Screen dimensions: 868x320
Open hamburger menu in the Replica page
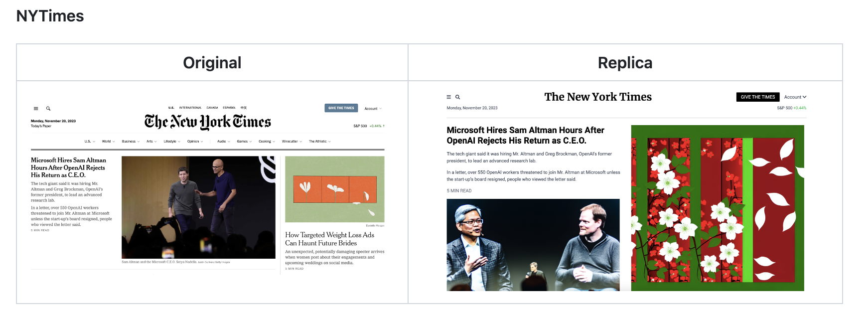pyautogui.click(x=449, y=97)
